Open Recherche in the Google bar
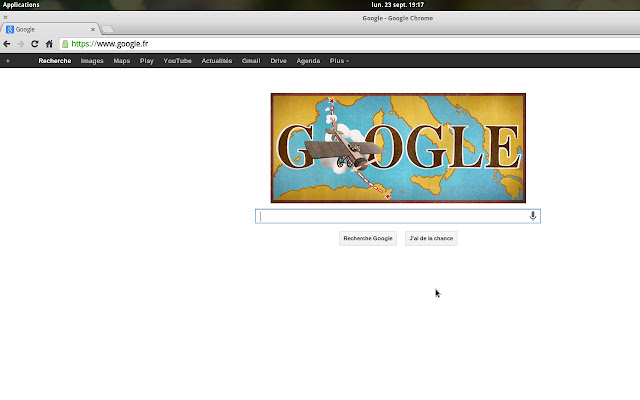 click(55, 61)
